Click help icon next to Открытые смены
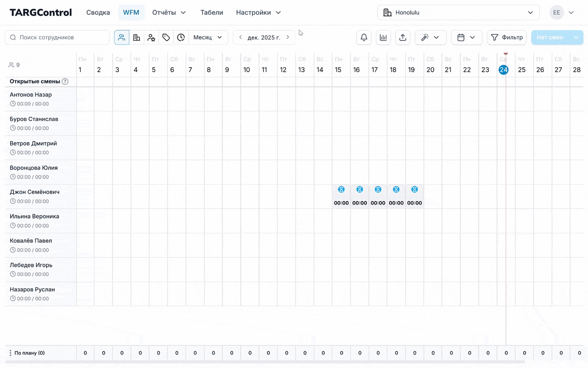This screenshot has height=368, width=588. point(65,81)
